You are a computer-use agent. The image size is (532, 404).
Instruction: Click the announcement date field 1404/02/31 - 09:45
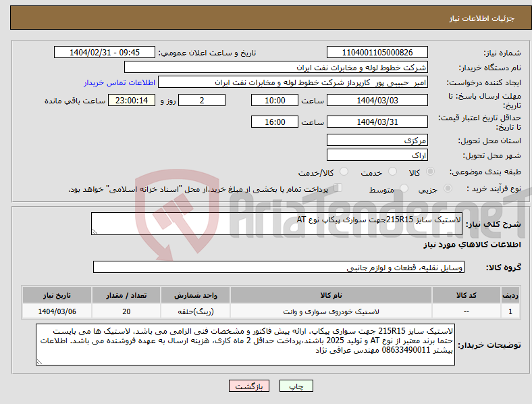[105, 52]
